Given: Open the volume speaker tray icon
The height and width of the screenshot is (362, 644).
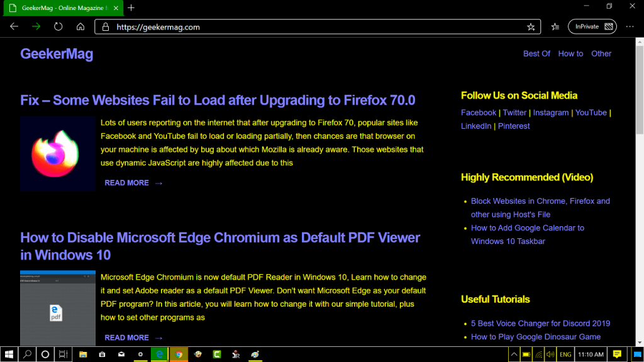Looking at the screenshot, I should pyautogui.click(x=550, y=354).
